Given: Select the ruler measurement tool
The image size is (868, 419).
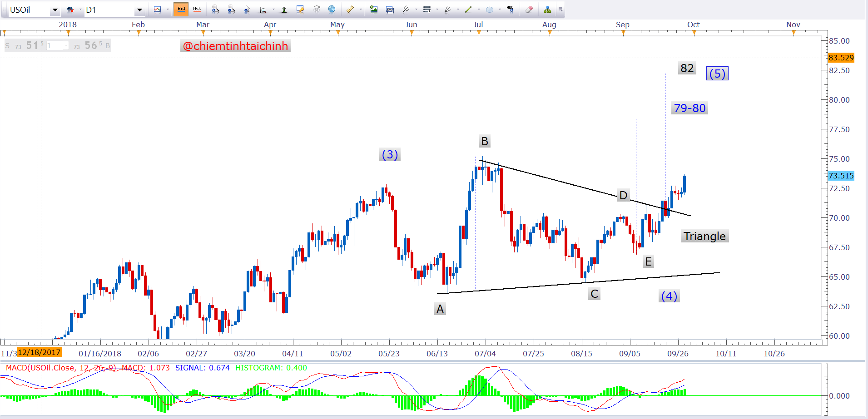Looking at the screenshot, I should tap(350, 10).
